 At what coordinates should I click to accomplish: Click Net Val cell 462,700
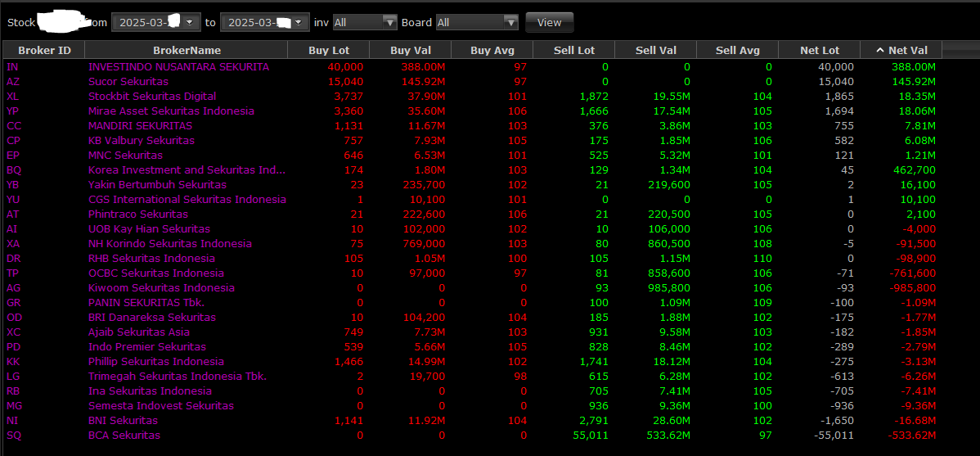[x=915, y=170]
